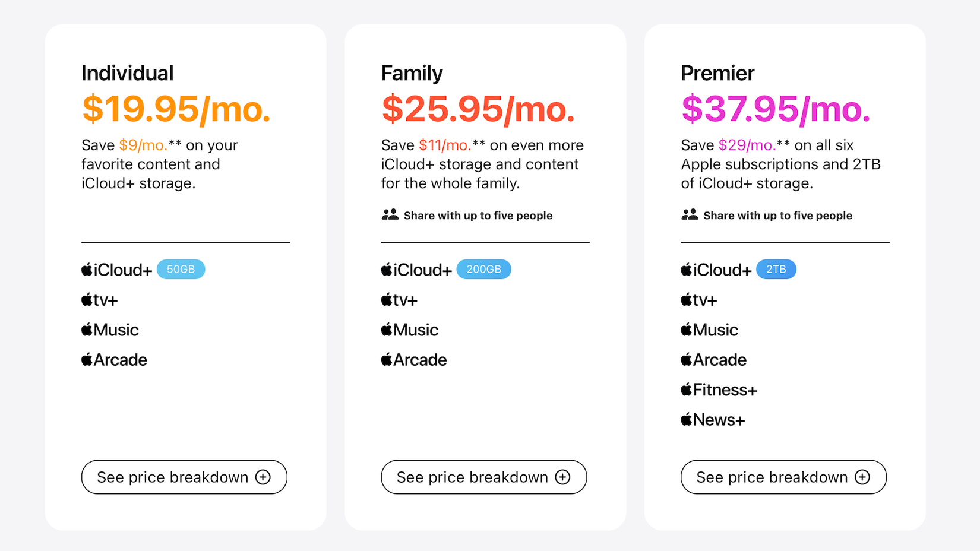The image size is (980, 551).
Task: Select the Apple News+ icon
Action: tap(687, 419)
